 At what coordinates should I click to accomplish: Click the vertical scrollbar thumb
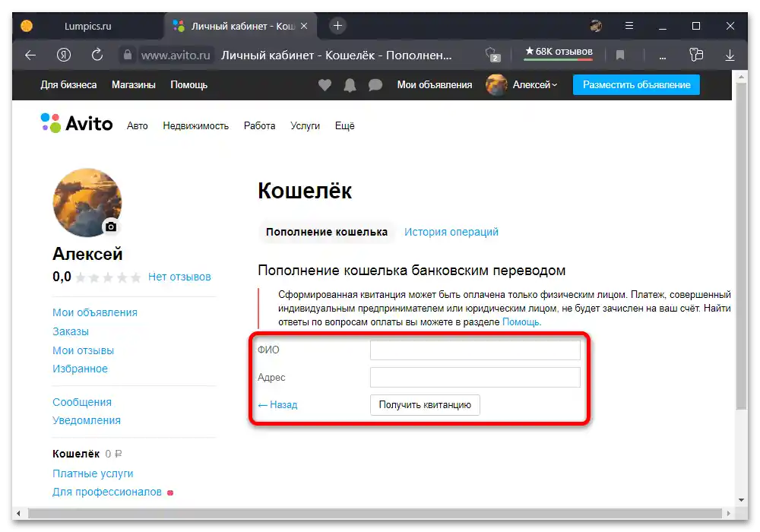pos(741,246)
